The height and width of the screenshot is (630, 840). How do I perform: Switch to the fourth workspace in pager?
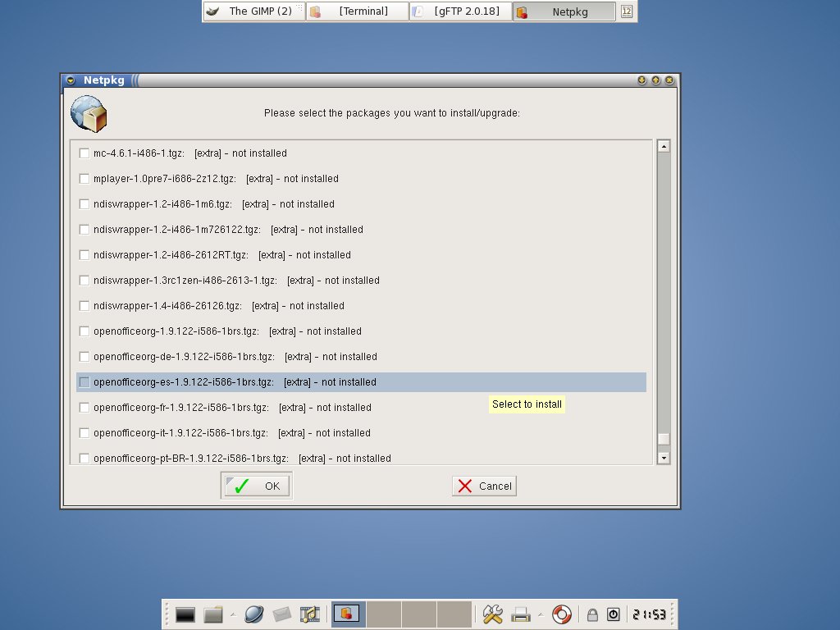[x=454, y=614]
